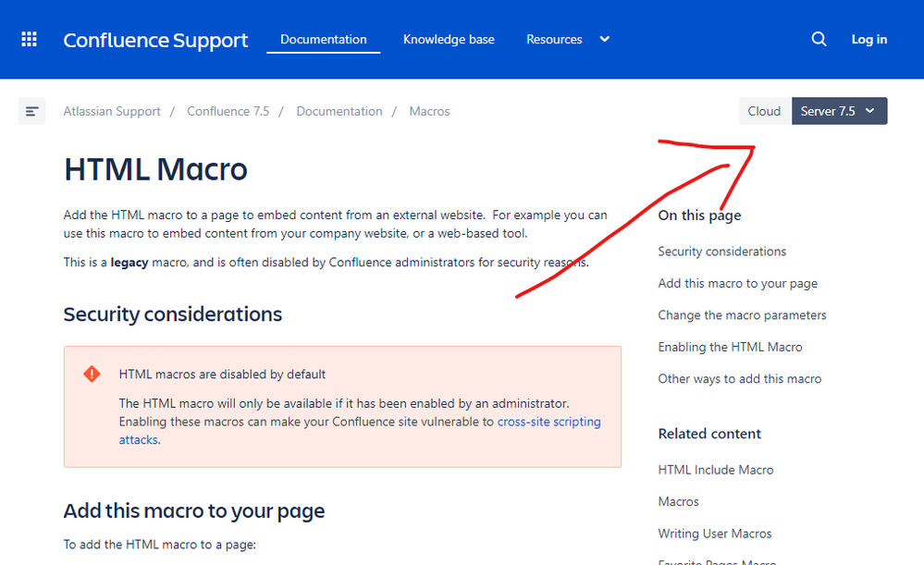
Task: Click the bold word legacy
Action: tap(129, 263)
